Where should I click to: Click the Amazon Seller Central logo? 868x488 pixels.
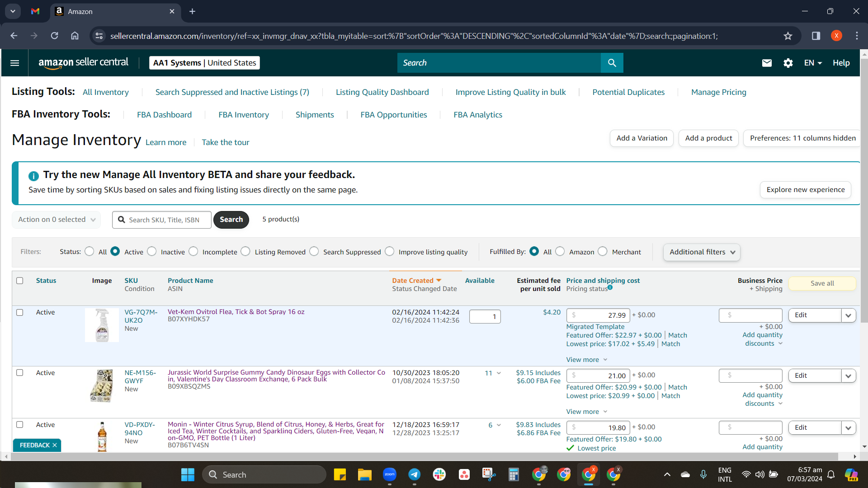point(83,63)
